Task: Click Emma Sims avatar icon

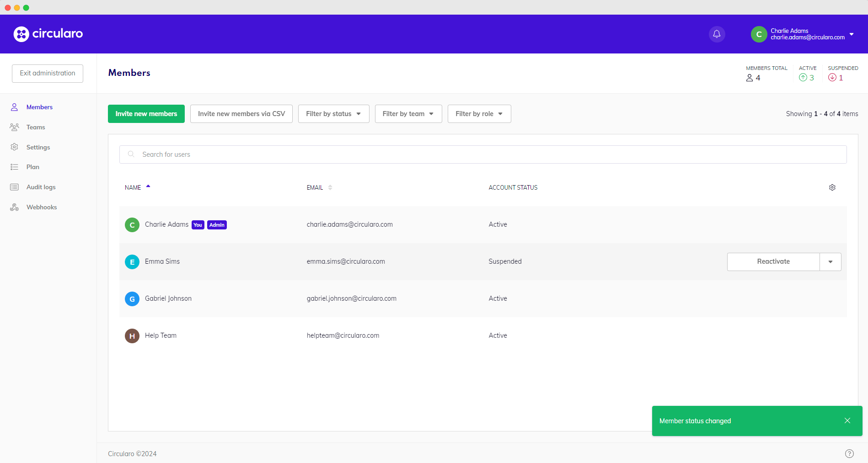Action: click(132, 262)
